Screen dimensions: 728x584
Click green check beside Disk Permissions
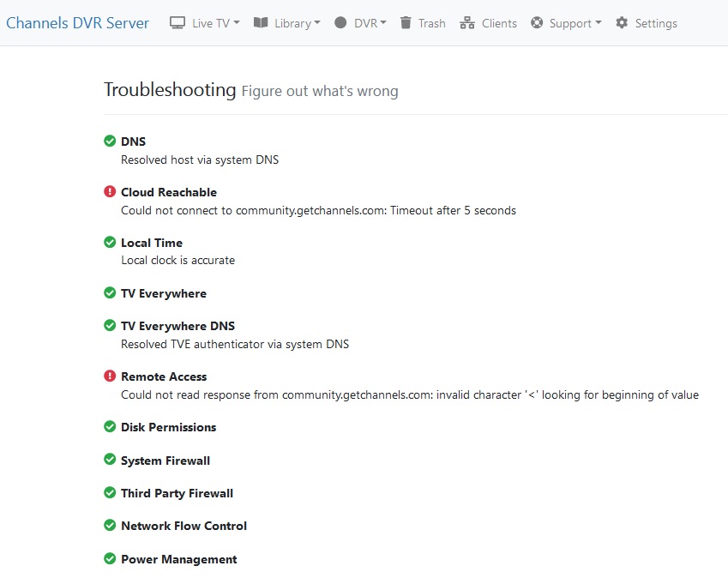tap(110, 427)
